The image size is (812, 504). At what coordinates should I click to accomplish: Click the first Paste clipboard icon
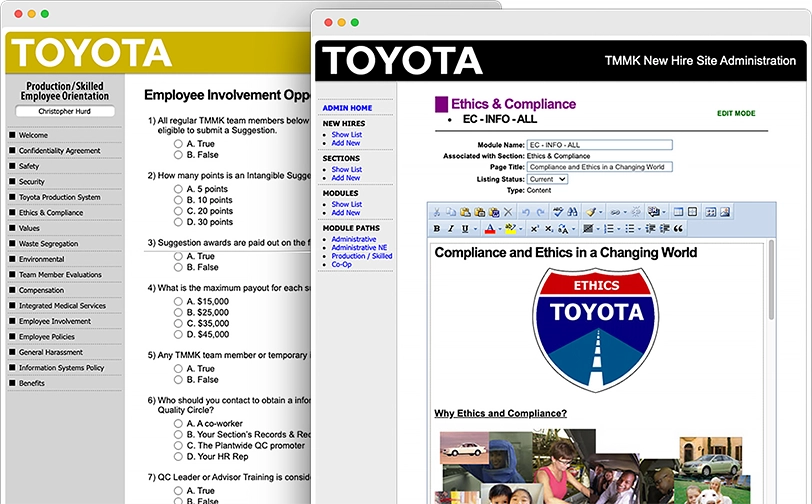[x=465, y=212]
